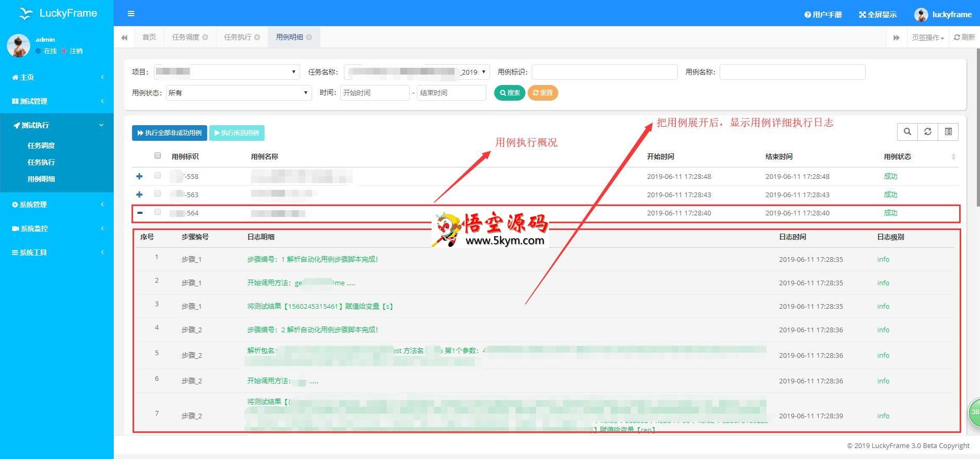The image size is (980, 459).
Task: Click the LuckyFrame bird logo
Action: tap(26, 14)
